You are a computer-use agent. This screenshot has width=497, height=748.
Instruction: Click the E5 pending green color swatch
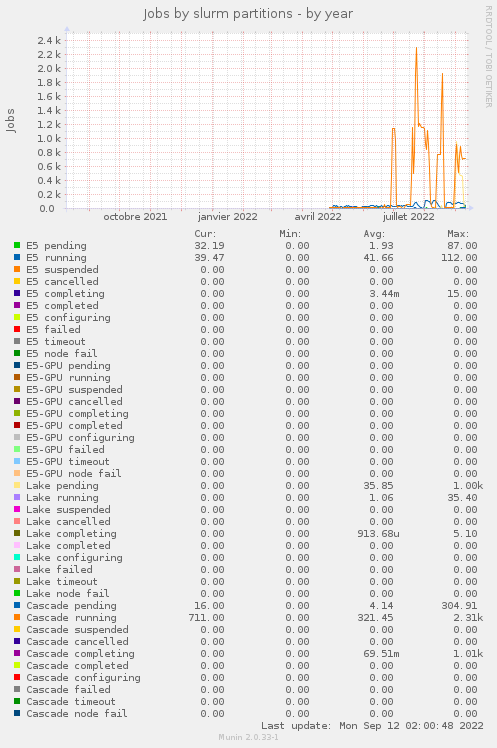17,245
